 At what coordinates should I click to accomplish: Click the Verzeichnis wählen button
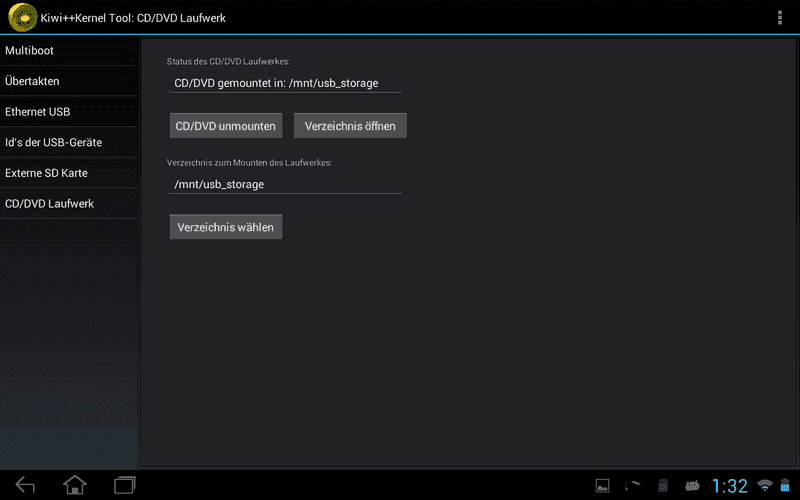click(x=226, y=227)
